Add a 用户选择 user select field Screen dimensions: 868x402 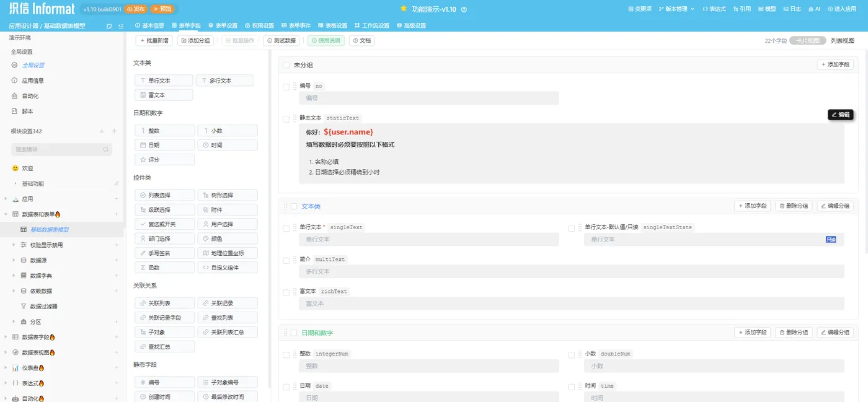point(228,224)
